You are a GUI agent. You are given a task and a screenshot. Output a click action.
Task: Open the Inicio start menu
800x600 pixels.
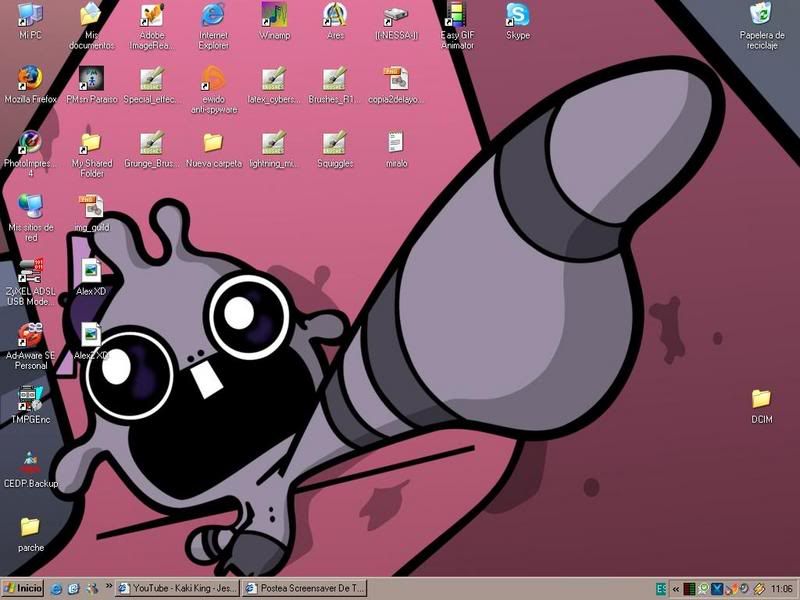(x=23, y=588)
